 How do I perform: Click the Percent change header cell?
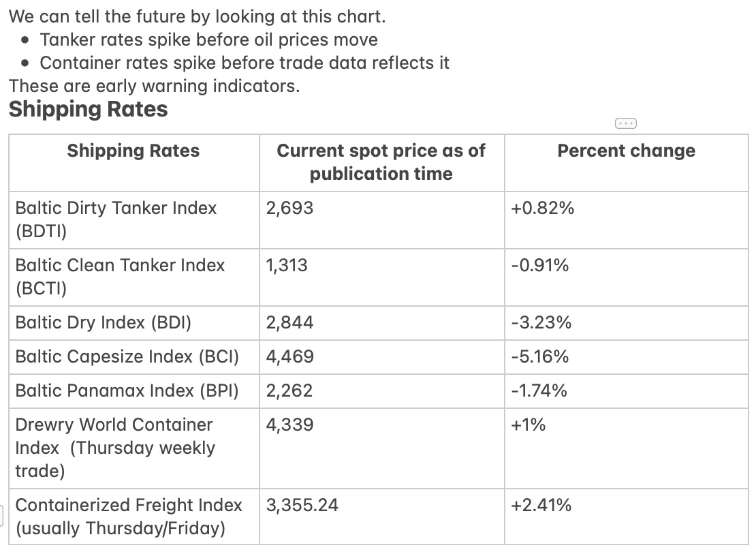pyautogui.click(x=627, y=163)
